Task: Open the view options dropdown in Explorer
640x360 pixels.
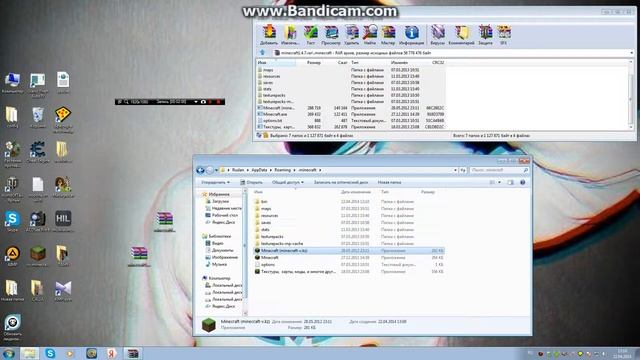Action: tap(500, 182)
